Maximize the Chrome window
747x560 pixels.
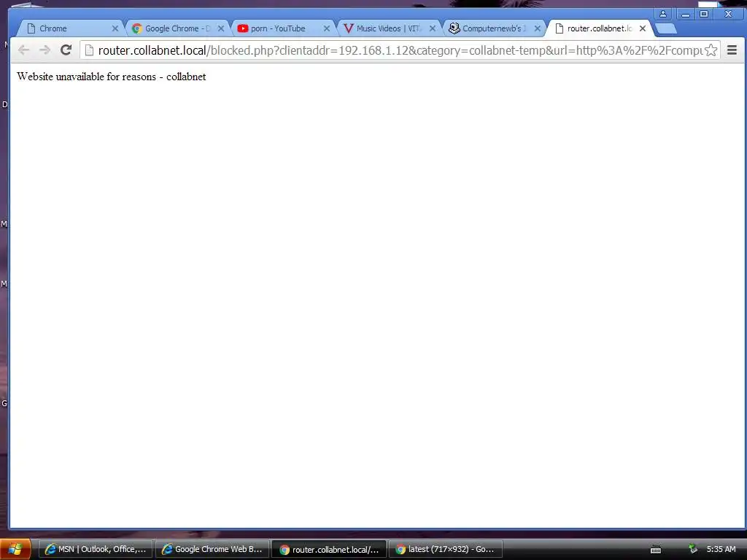tap(704, 15)
